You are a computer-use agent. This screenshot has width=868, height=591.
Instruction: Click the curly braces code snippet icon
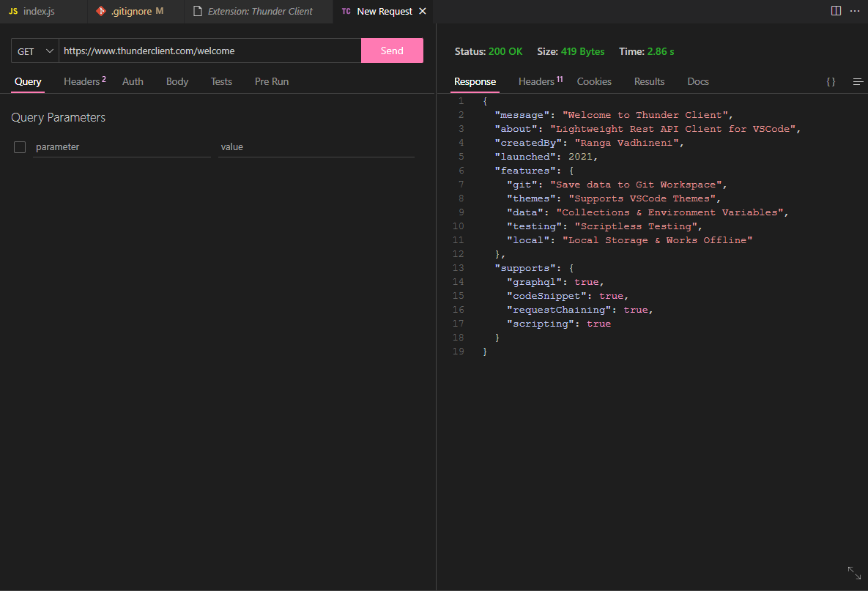click(x=831, y=81)
